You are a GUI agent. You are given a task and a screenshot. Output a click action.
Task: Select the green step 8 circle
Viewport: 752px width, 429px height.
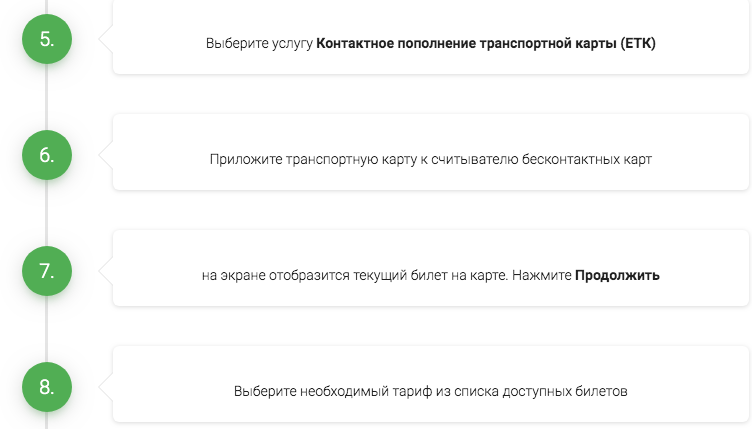46,388
